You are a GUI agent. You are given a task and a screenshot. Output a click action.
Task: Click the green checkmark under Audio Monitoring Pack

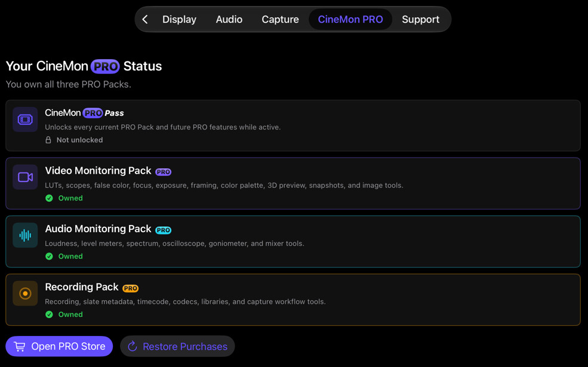[x=49, y=256]
